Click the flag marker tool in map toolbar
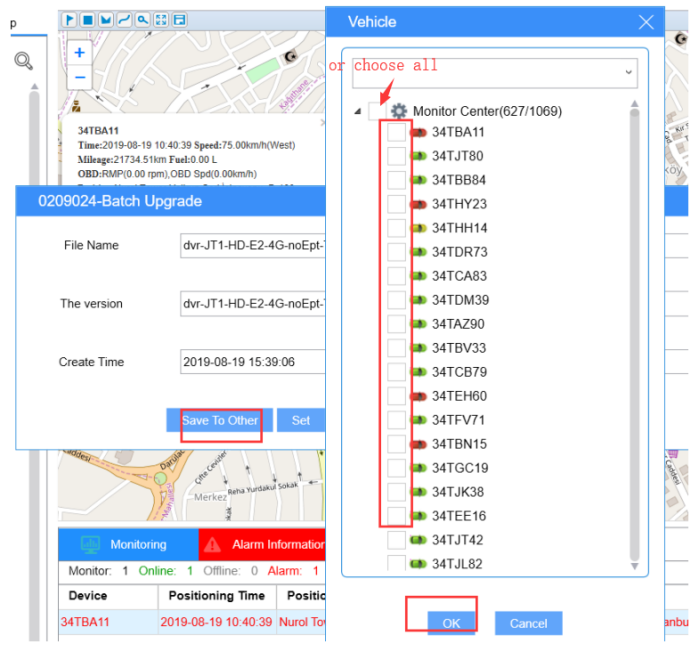This screenshot has width=692, height=645. (x=70, y=20)
